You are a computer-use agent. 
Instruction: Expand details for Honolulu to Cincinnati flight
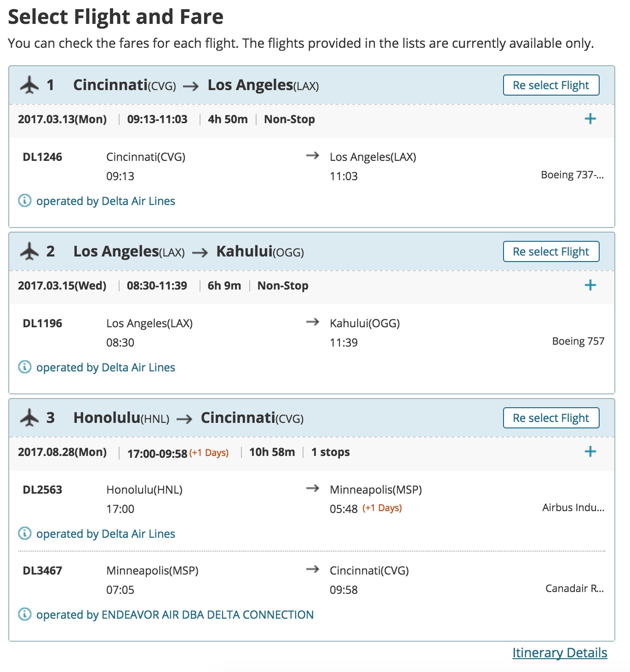(590, 452)
